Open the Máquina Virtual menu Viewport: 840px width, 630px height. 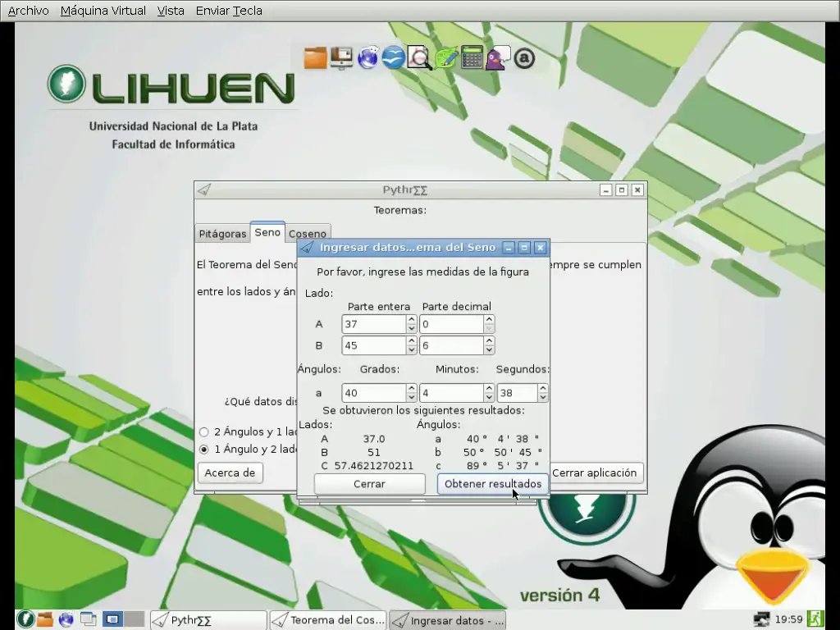click(103, 11)
